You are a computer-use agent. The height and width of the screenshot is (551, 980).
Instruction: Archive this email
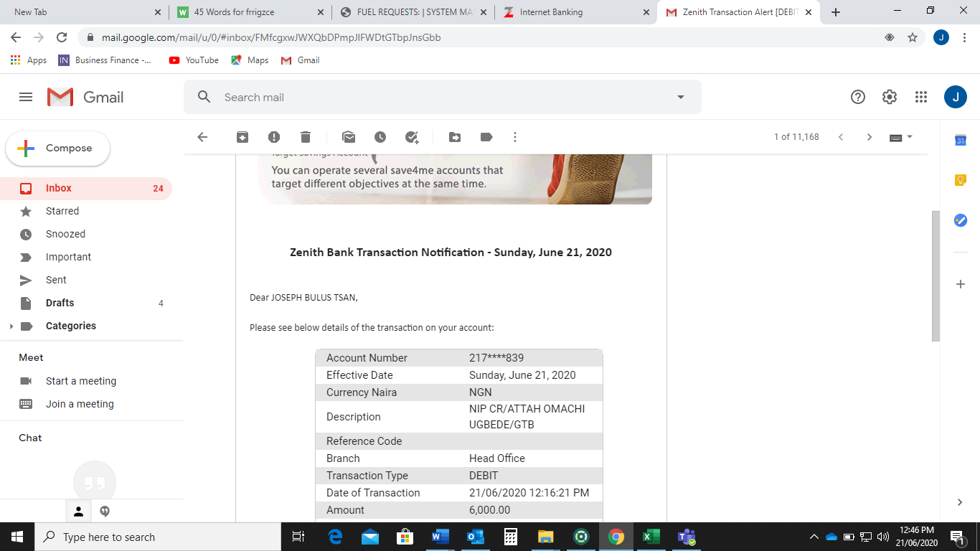tap(242, 137)
